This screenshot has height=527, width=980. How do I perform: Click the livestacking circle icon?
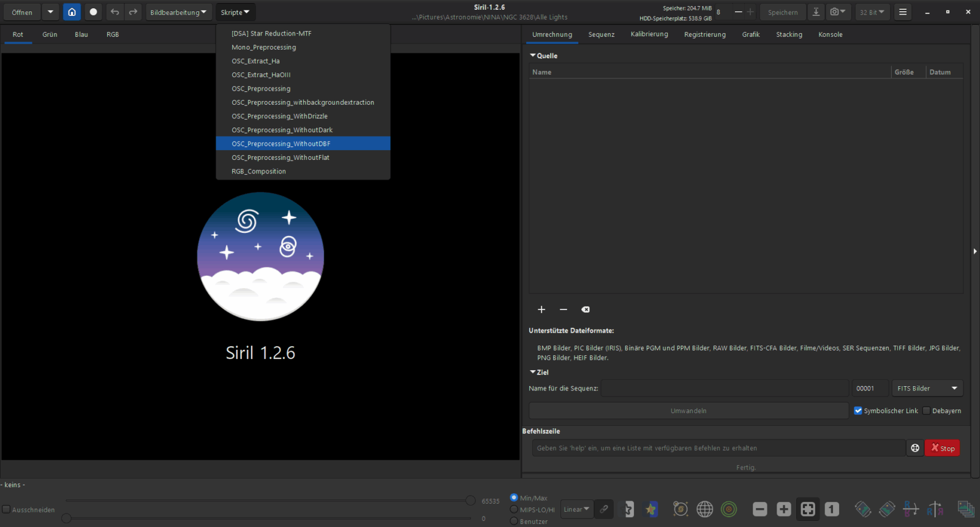tap(93, 12)
